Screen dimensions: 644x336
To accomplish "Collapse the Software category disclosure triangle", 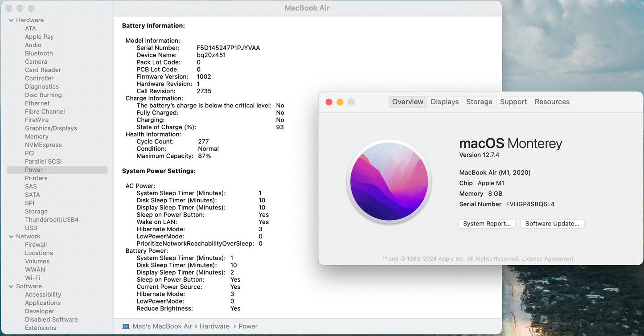I will tap(11, 286).
